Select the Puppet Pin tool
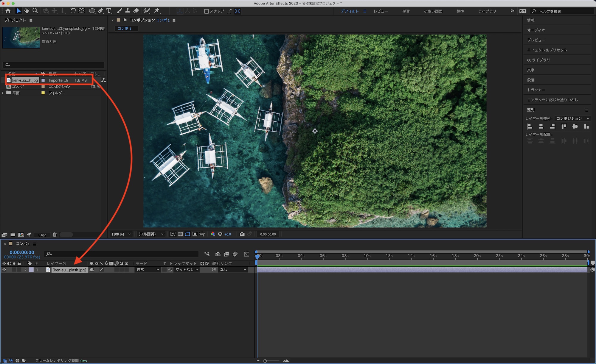Viewport: 596px width, 364px height. coord(157,11)
